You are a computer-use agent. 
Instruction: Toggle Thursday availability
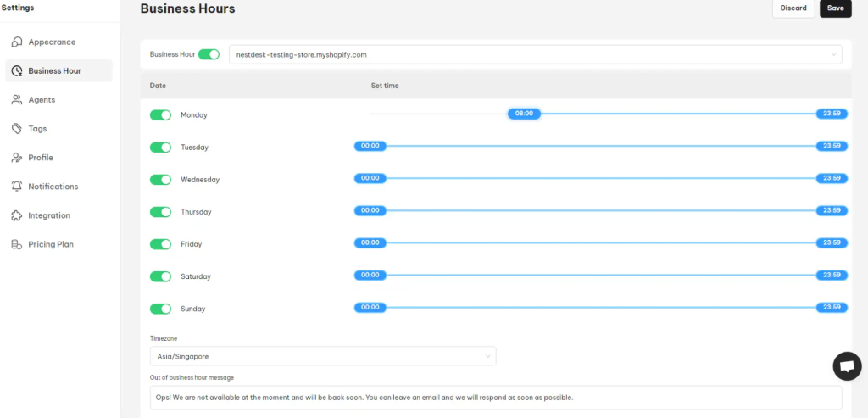[160, 212]
